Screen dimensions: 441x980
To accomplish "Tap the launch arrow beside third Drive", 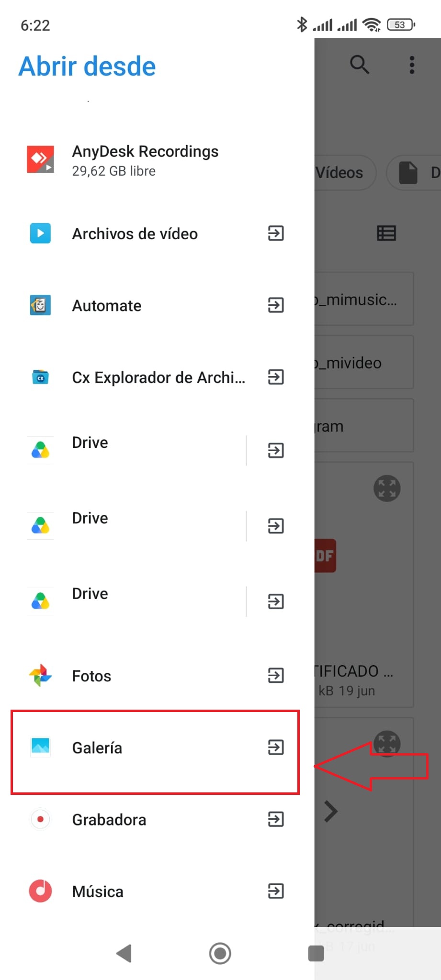I will (x=276, y=601).
